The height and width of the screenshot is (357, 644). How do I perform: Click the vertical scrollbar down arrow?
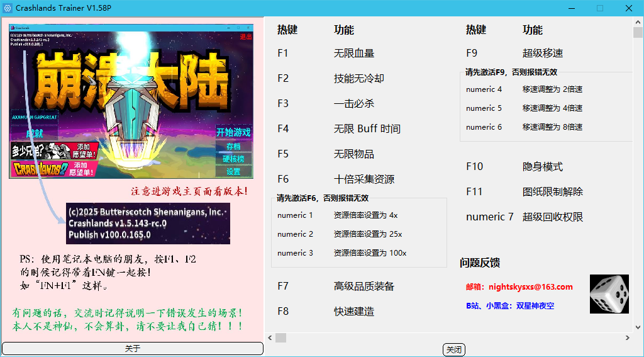(638, 327)
